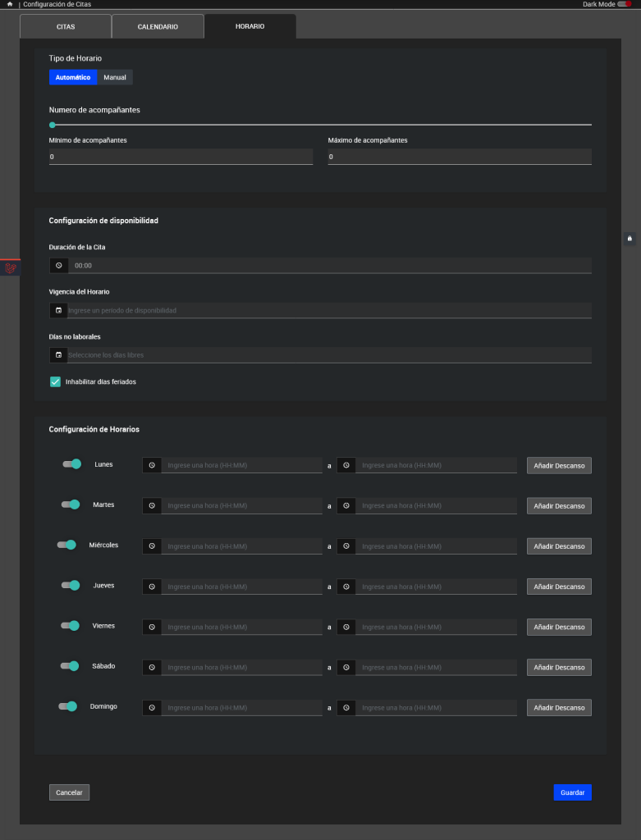Open the Días no laborales date selector
The width and height of the screenshot is (641, 840).
pyautogui.click(x=328, y=355)
